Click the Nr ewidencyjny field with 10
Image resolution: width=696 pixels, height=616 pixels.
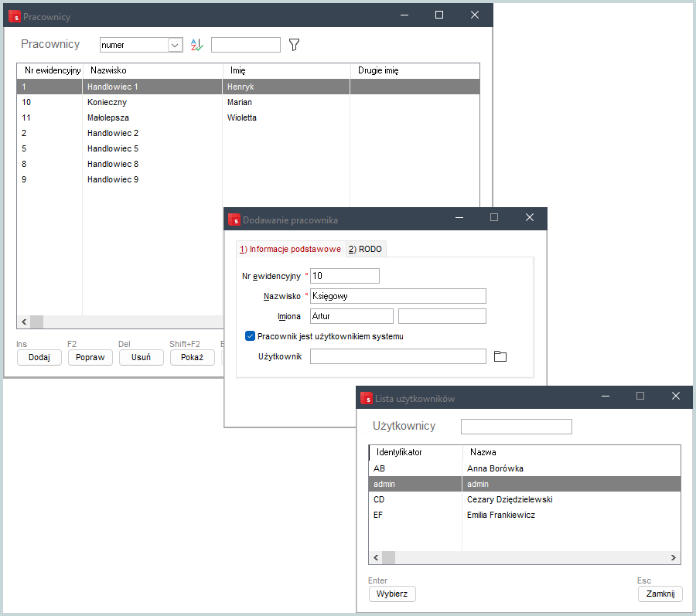pyautogui.click(x=344, y=275)
